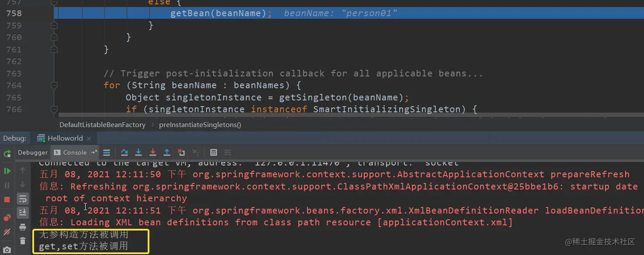Click 'Connected to the target VM' console line
This screenshot has height=255, width=644.
(249, 163)
